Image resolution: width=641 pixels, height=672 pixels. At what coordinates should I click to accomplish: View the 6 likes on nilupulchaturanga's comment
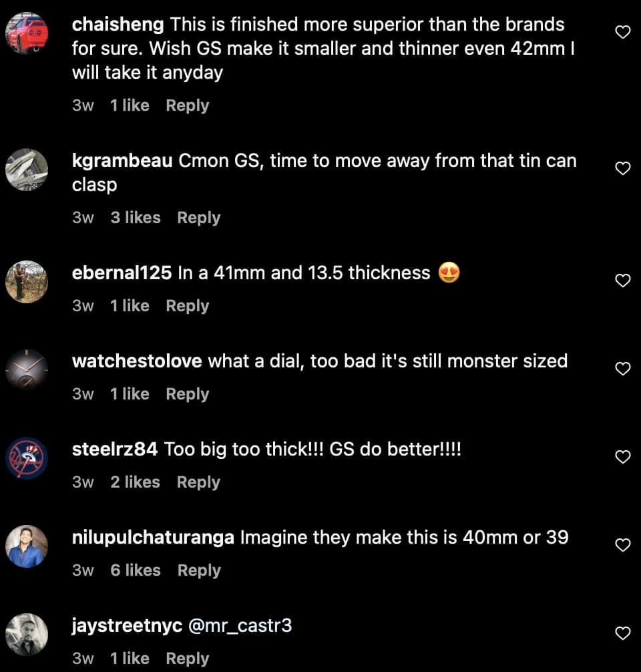(136, 570)
